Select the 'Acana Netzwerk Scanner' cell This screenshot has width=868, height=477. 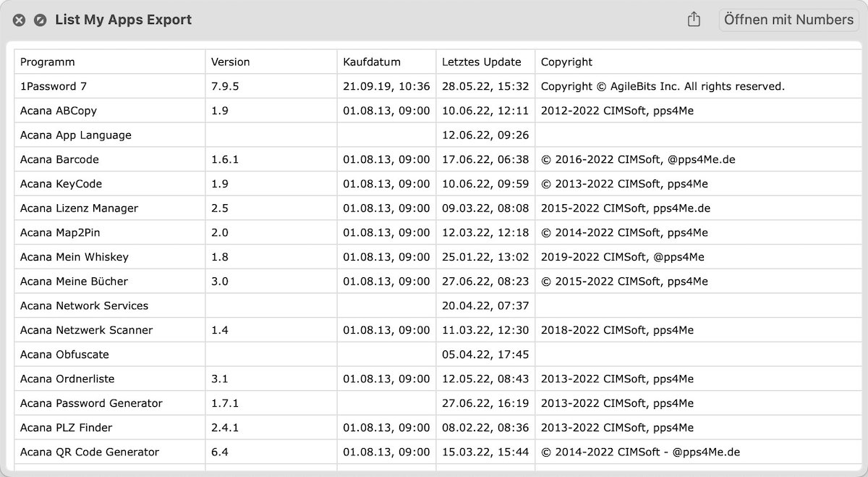pos(110,330)
